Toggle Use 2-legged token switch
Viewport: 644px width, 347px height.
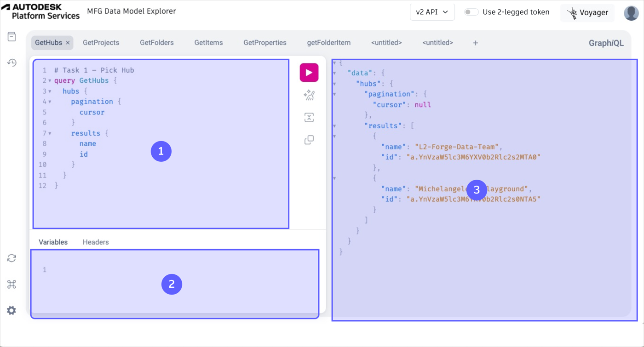(x=471, y=12)
